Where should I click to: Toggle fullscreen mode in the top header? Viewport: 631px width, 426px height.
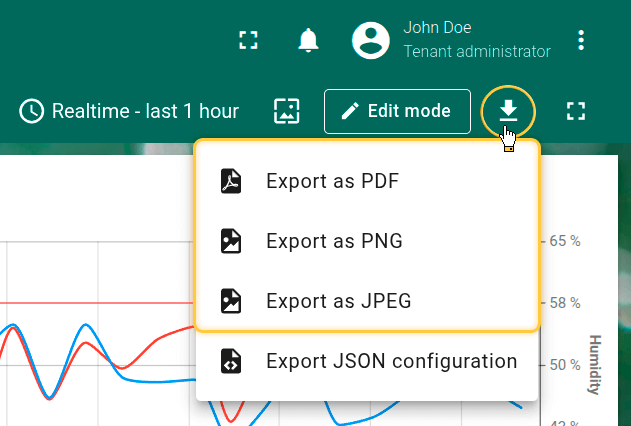pyautogui.click(x=248, y=40)
